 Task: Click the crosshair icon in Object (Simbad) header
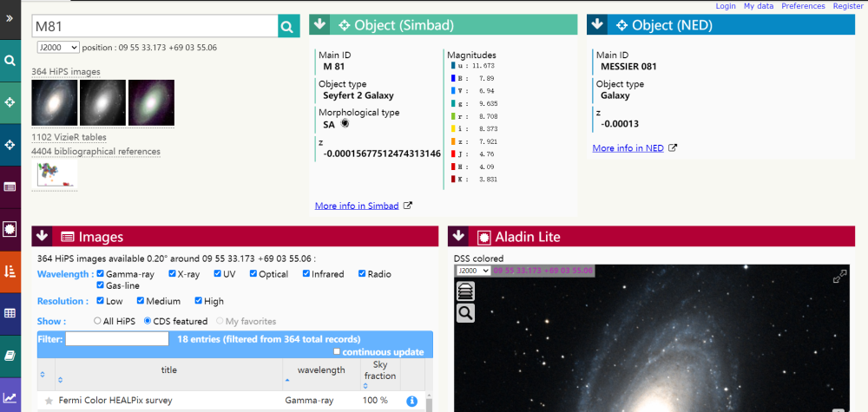(x=345, y=25)
